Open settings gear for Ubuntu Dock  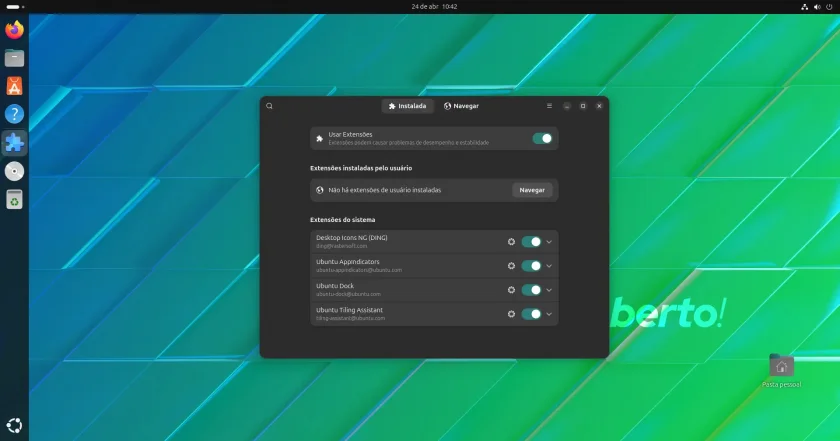tap(511, 290)
